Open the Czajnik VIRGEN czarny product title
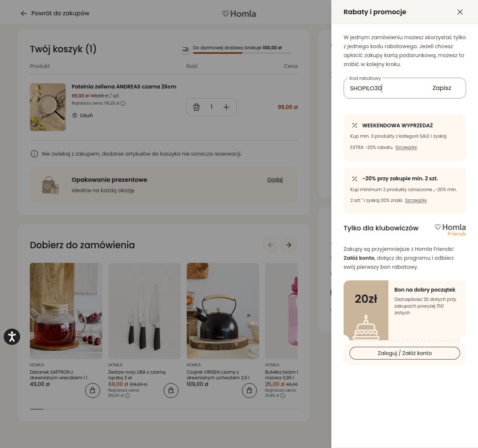 click(218, 375)
